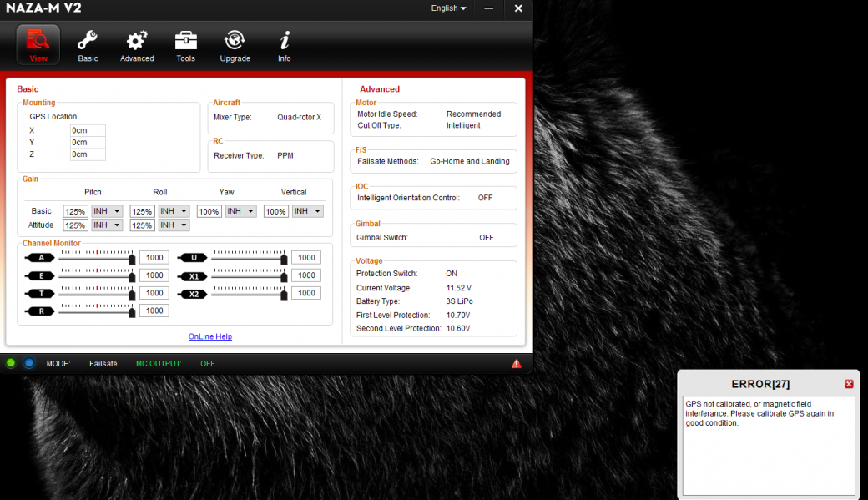
Task: Click Yaw gain 100% field
Action: [209, 211]
